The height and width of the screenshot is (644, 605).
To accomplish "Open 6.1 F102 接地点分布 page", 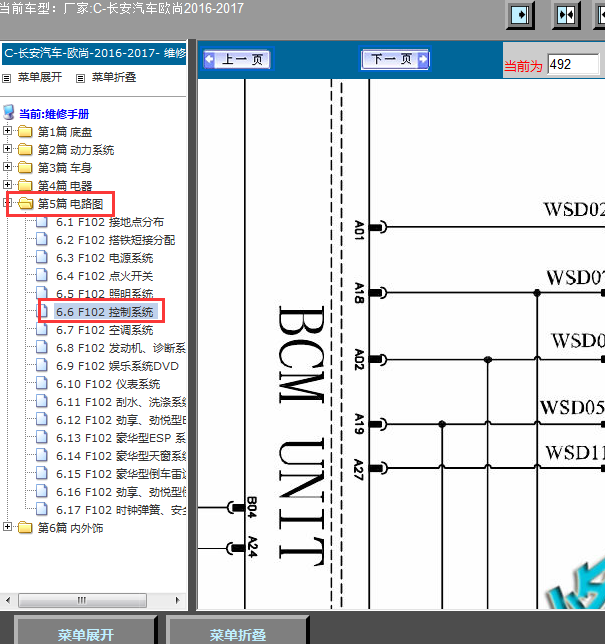I will [x=110, y=222].
